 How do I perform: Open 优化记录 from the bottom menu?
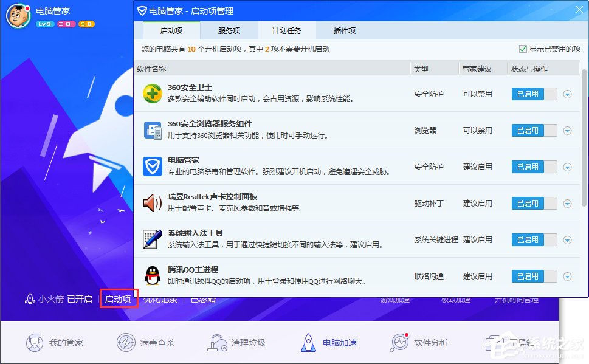coord(162,299)
